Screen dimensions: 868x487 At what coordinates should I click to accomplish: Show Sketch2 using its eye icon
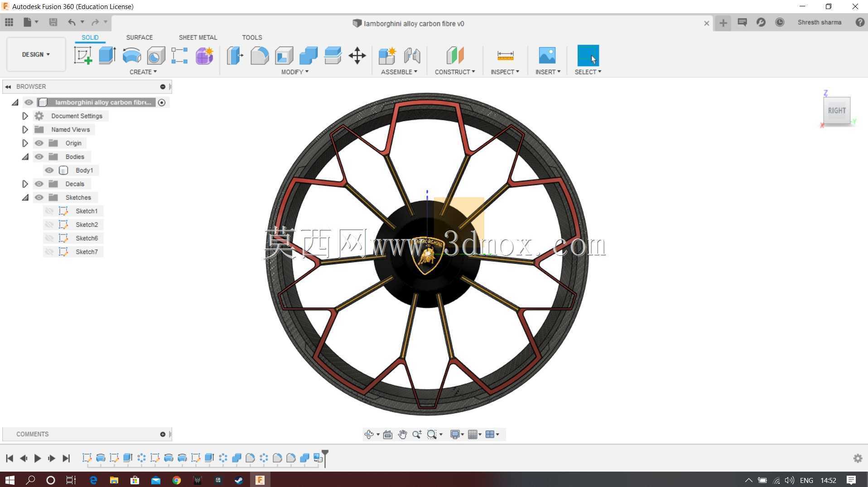(49, 224)
